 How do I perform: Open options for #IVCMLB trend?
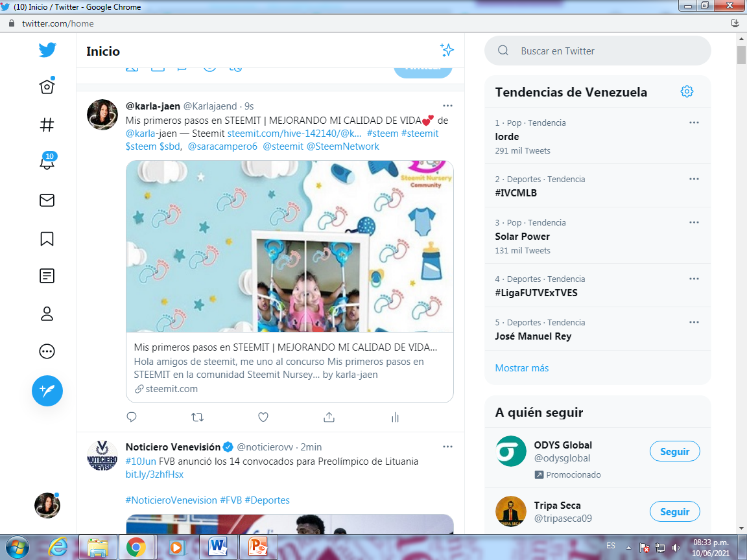coord(694,179)
